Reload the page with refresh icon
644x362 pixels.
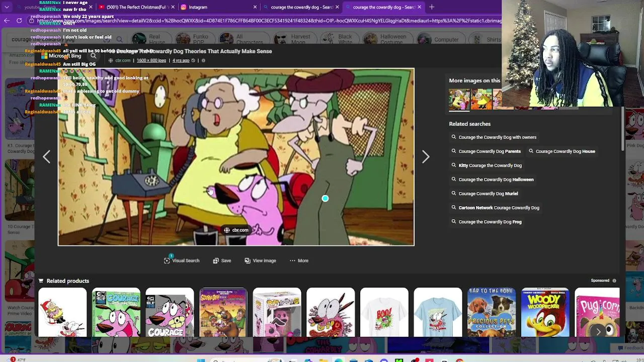pyautogui.click(x=19, y=21)
